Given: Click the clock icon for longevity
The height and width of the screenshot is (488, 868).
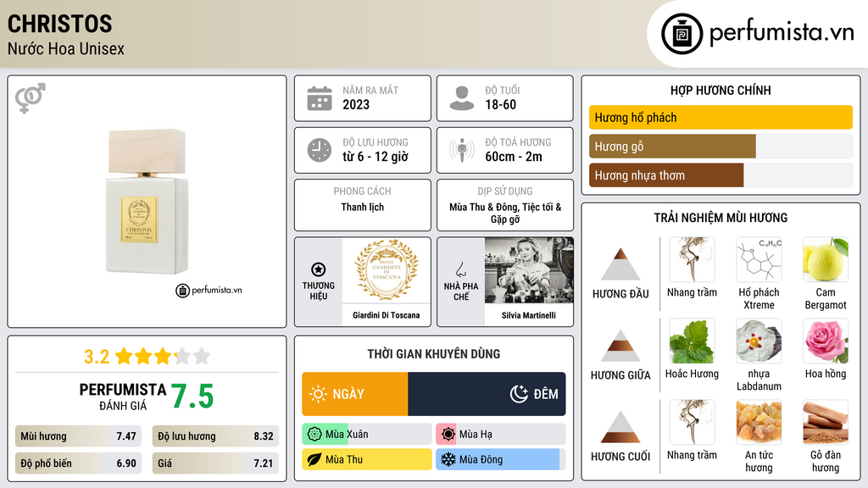Looking at the screenshot, I should tap(320, 150).
